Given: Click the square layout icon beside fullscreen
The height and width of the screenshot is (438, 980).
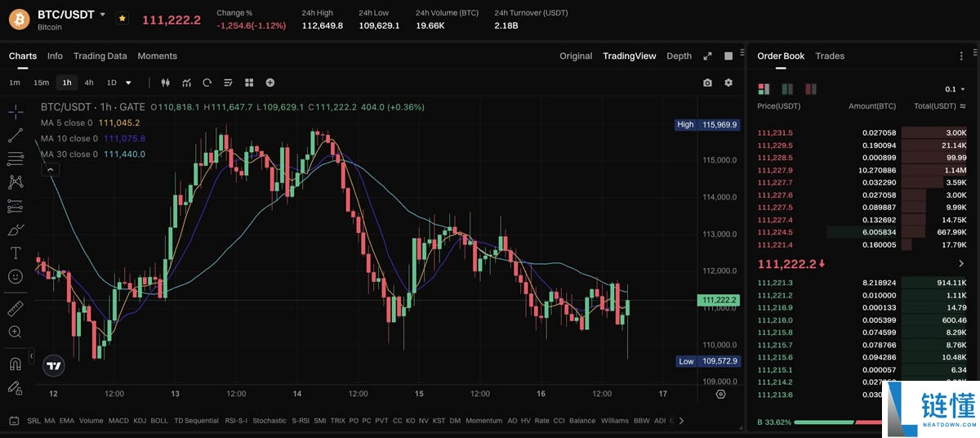Looking at the screenshot, I should point(728,56).
